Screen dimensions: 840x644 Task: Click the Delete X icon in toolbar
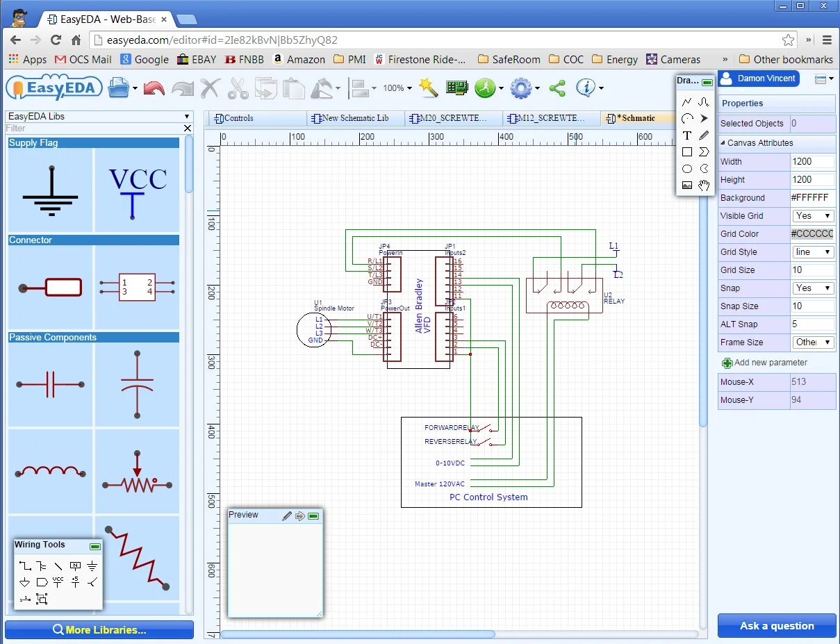pos(211,88)
